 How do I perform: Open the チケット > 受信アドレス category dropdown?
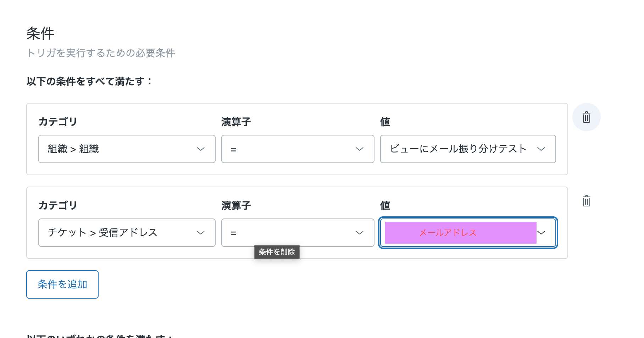pyautogui.click(x=127, y=233)
